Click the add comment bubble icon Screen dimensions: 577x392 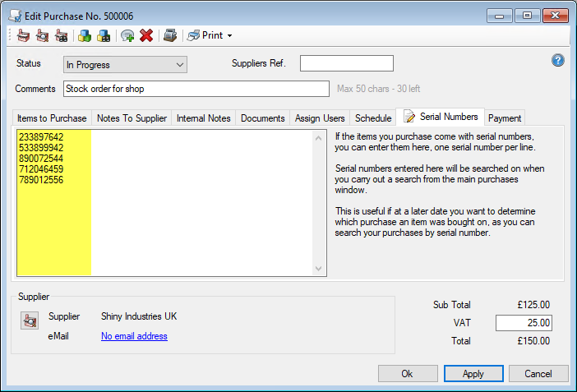(x=127, y=35)
